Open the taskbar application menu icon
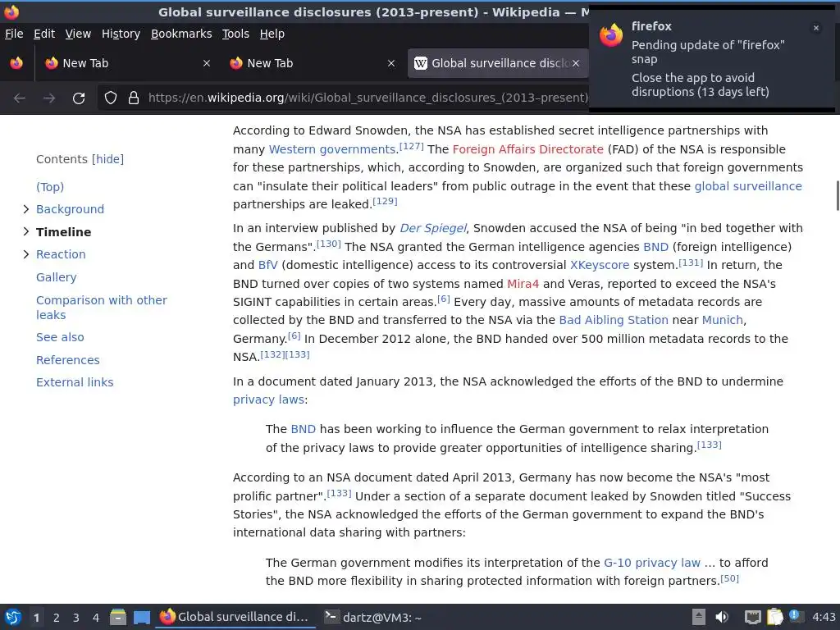Screen dimensions: 840x630 coord(13,617)
